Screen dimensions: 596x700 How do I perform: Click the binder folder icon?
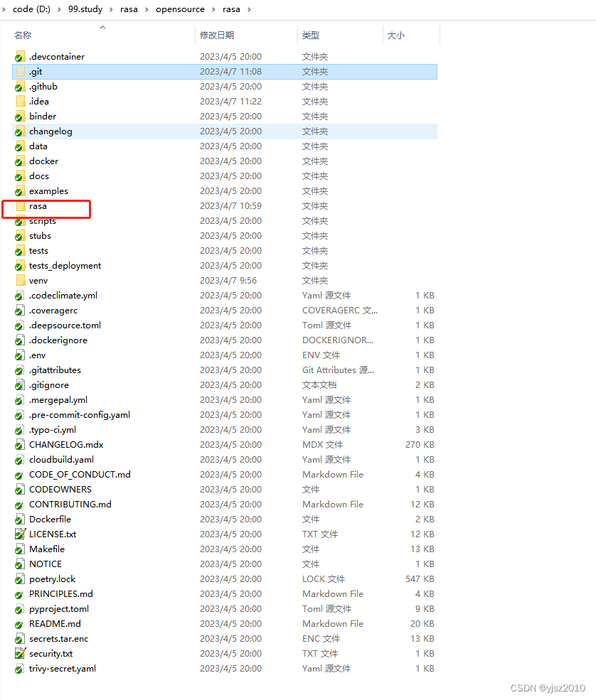click(20, 117)
